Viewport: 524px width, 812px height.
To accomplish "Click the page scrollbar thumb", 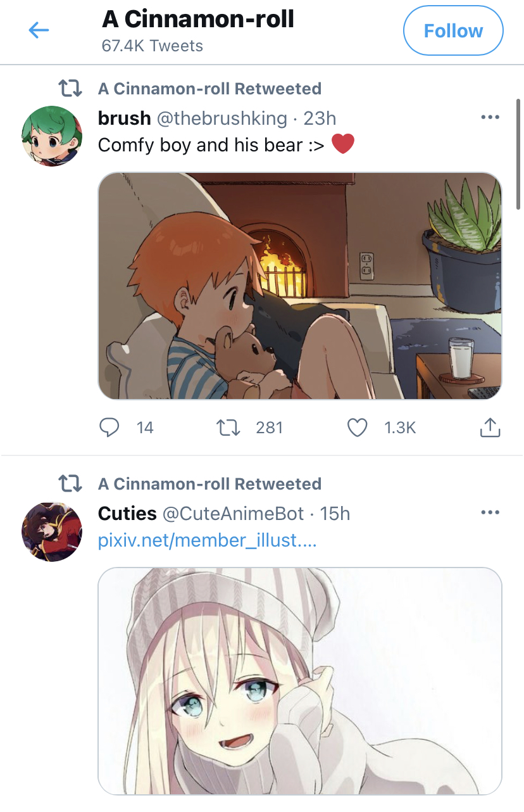I will (x=519, y=154).
